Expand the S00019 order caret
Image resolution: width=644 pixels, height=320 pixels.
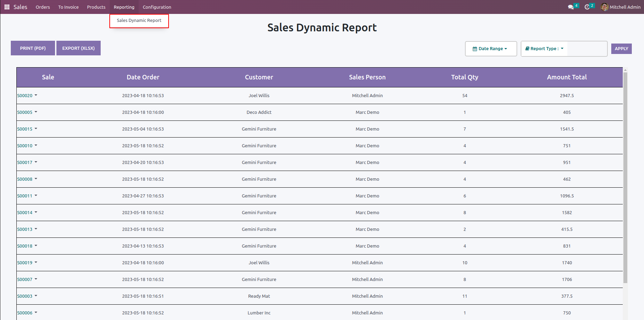(x=36, y=263)
